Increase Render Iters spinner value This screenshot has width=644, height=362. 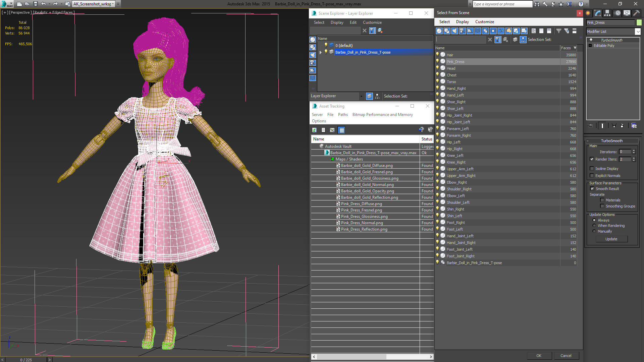634,158
